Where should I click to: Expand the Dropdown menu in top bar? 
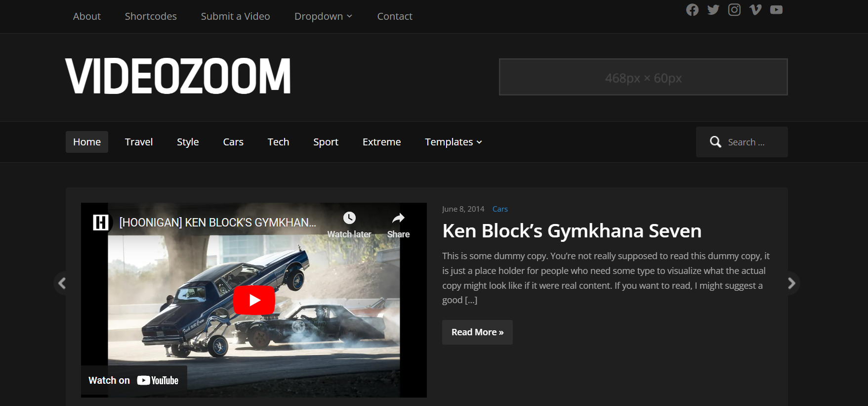(323, 16)
